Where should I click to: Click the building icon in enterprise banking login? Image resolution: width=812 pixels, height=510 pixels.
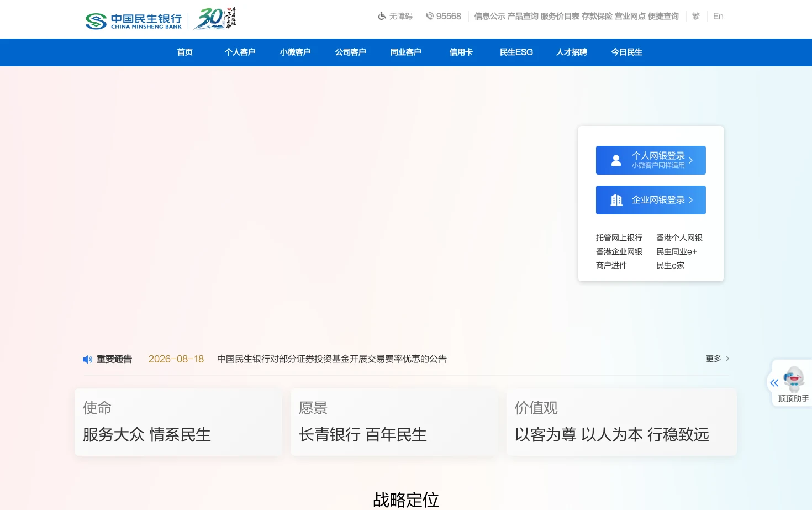click(x=616, y=200)
